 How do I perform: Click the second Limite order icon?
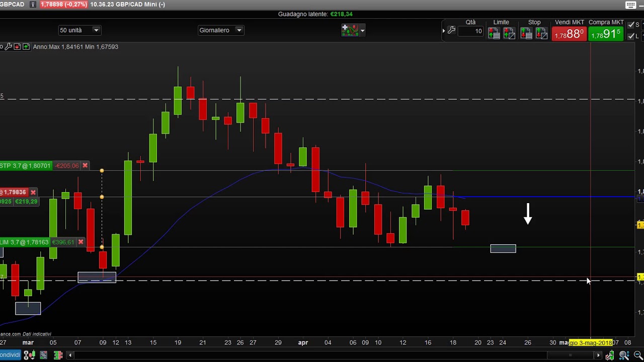(509, 33)
